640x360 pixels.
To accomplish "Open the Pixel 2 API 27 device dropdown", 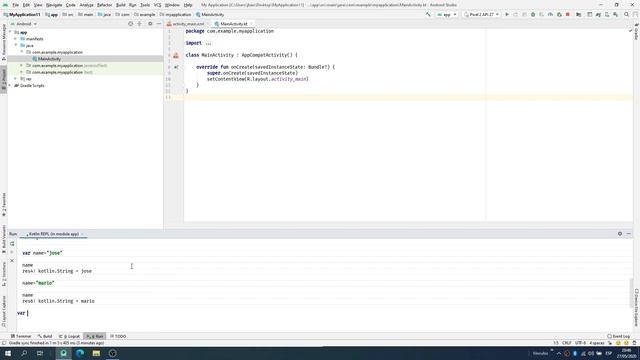I will [482, 14].
